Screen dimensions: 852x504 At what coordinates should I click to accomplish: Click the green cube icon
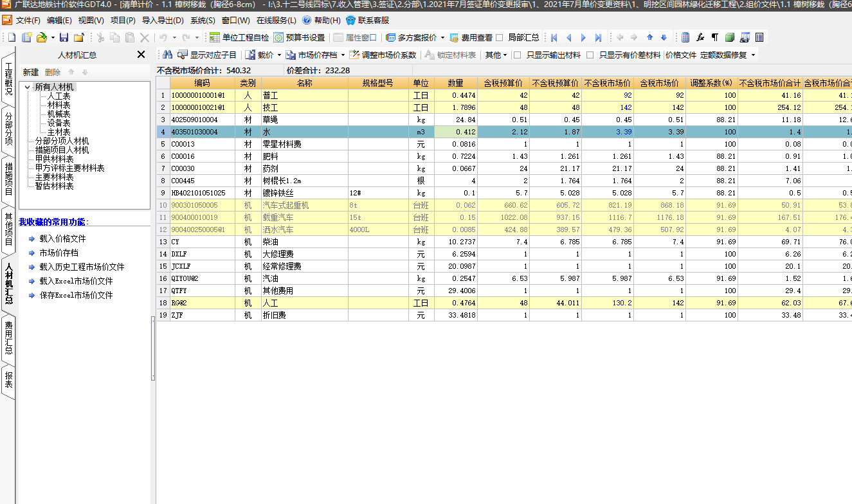729,38
